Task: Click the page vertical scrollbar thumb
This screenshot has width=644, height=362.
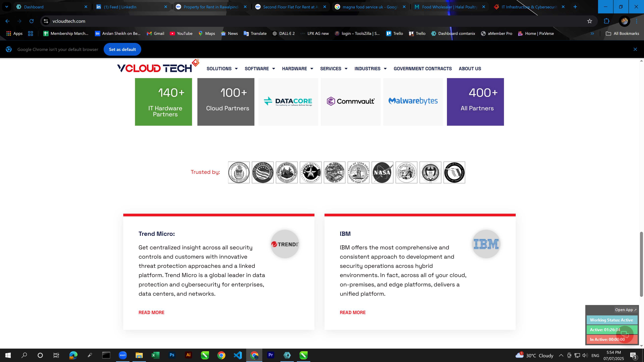Action: pyautogui.click(x=641, y=264)
